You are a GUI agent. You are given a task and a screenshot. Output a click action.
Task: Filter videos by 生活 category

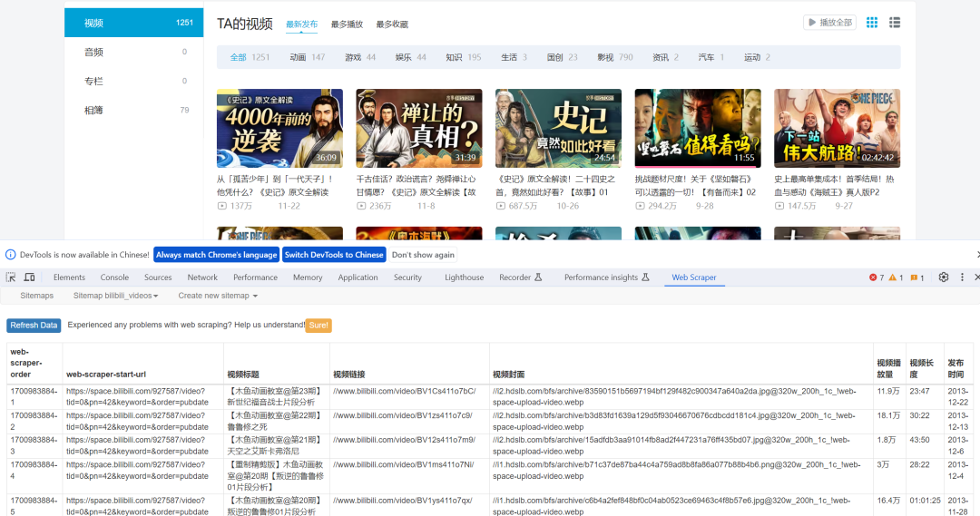(x=514, y=57)
